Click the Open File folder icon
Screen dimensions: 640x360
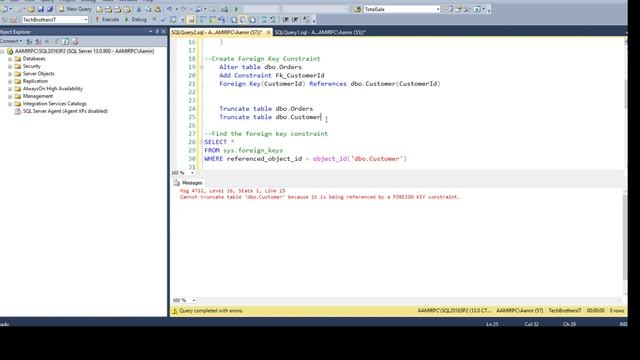[31, 9]
